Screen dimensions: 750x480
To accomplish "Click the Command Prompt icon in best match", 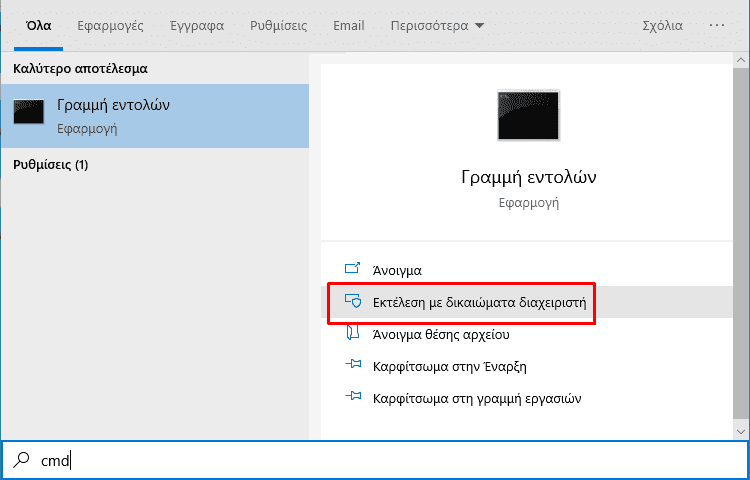I will coord(29,113).
